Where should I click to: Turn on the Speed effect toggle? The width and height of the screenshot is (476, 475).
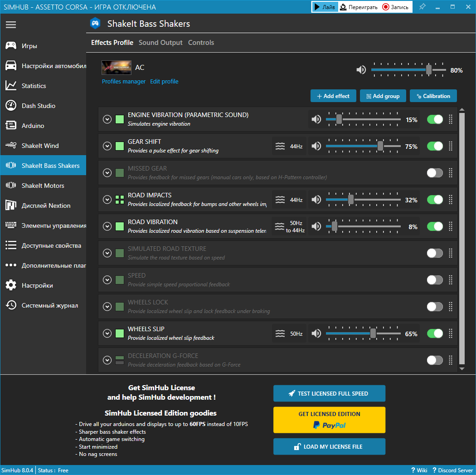(x=435, y=280)
